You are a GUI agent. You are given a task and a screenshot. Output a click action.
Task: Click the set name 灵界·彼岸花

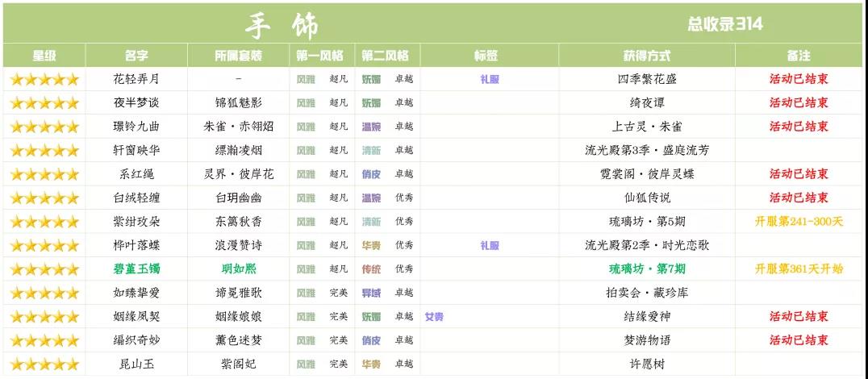tap(239, 174)
